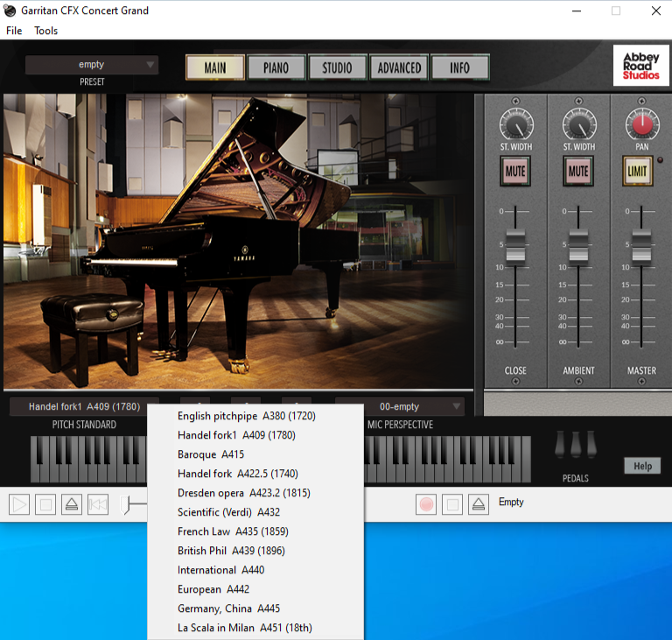Click the Close ST. WIDTH knob

(x=516, y=125)
